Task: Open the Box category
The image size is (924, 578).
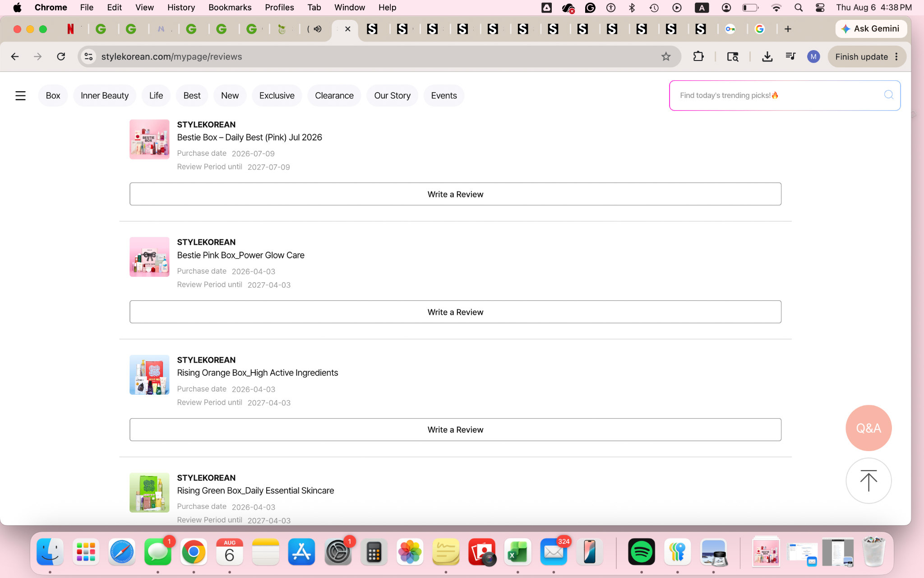Action: point(53,96)
